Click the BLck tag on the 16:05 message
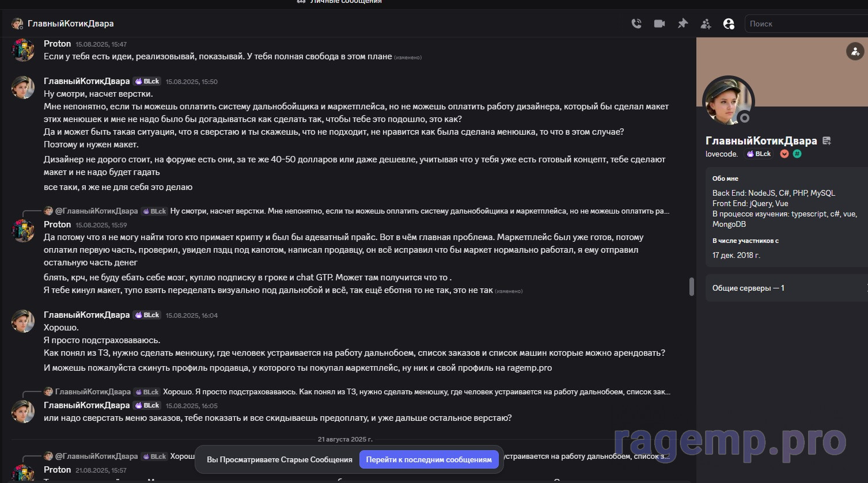The height and width of the screenshot is (483, 868). 147,405
